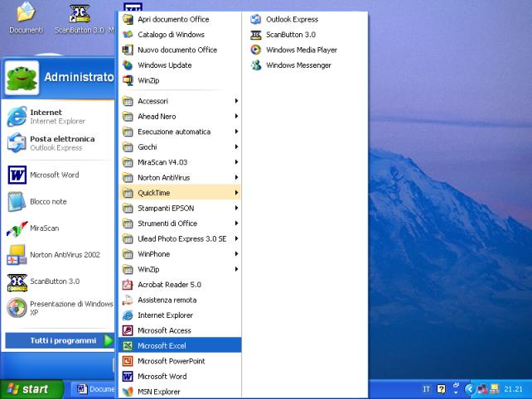532x399 pixels.
Task: Expand the Stampanti EPSON submenu arrow
Action: 236,208
